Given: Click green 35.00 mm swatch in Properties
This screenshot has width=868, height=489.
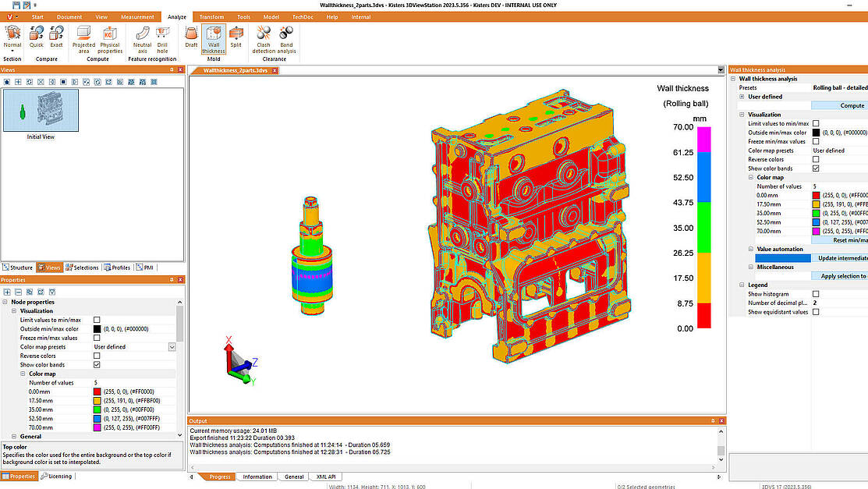Looking at the screenshot, I should [x=97, y=409].
